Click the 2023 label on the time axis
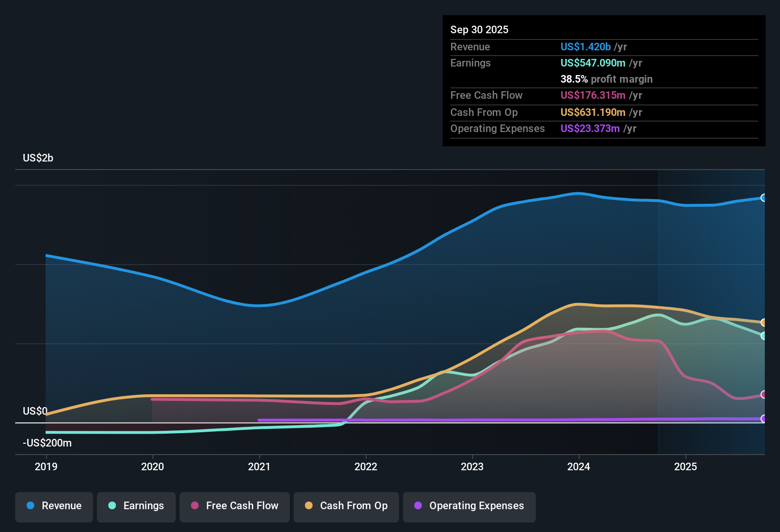The width and height of the screenshot is (780, 532). pyautogui.click(x=472, y=466)
